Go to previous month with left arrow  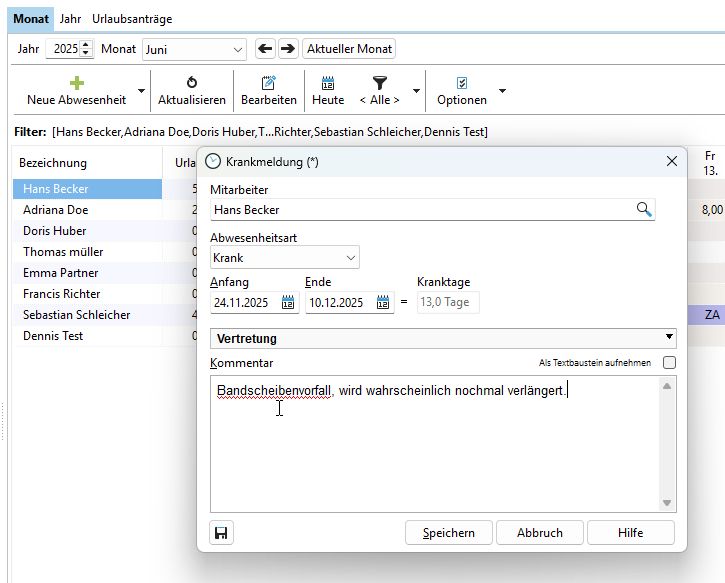point(265,49)
